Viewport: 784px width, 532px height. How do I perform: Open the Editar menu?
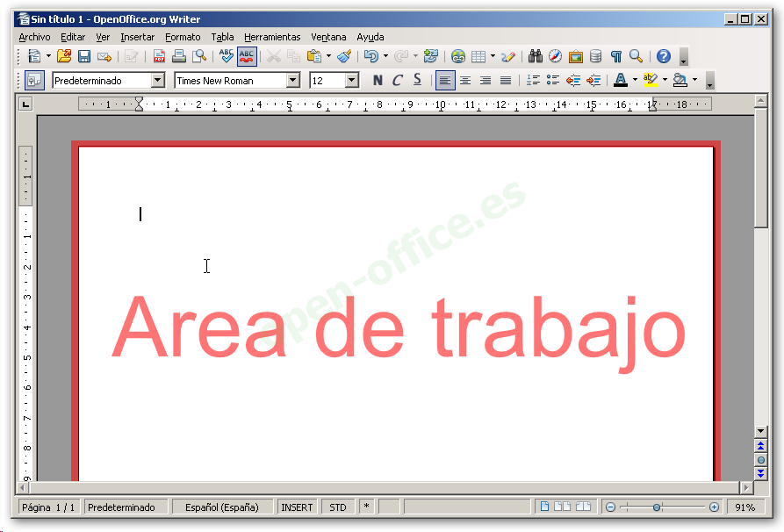click(73, 37)
